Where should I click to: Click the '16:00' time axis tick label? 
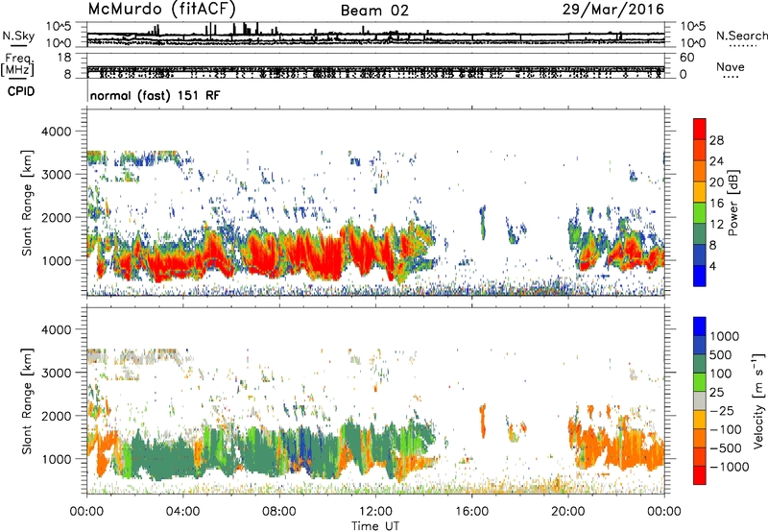(471, 512)
